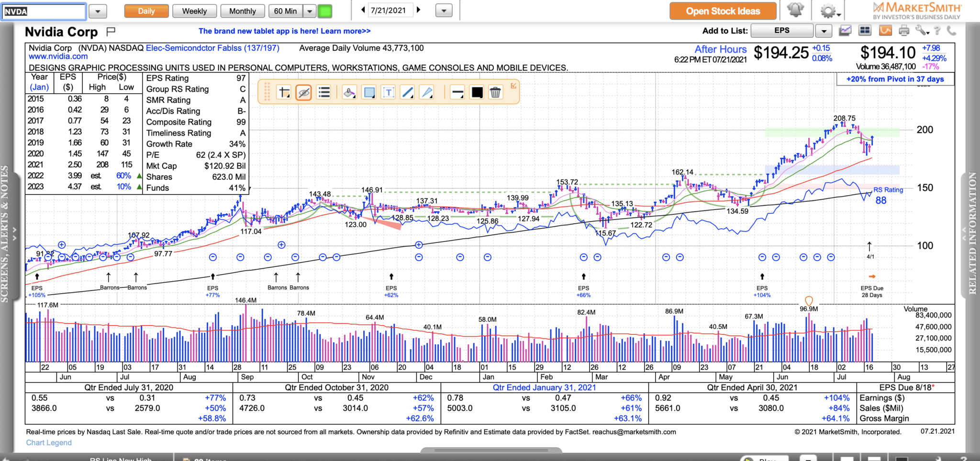Image resolution: width=980 pixels, height=461 pixels.
Task: Select the text box annotation tool
Action: (x=389, y=92)
